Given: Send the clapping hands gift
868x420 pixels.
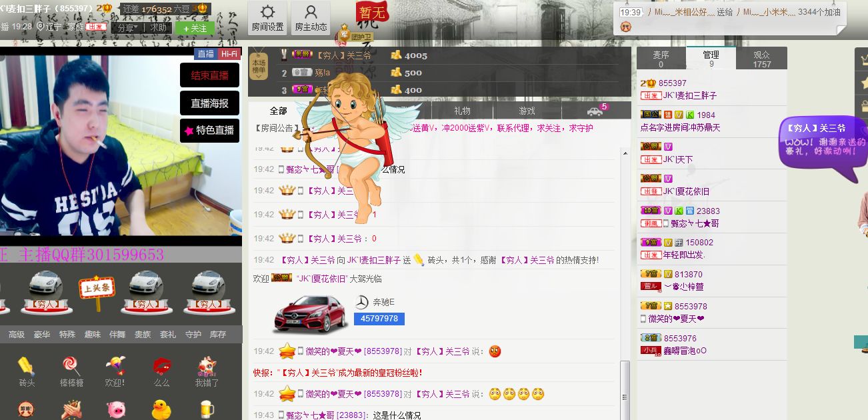Looking at the screenshot, I should [71, 409].
